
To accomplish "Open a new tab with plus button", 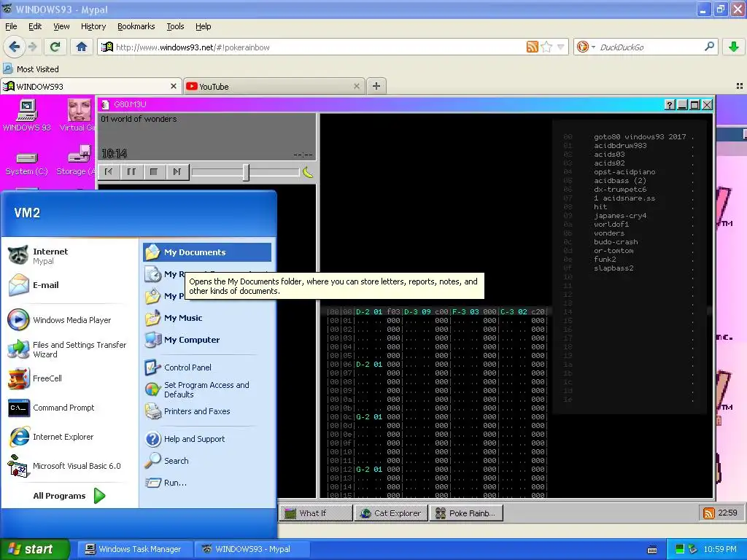I will 376,86.
